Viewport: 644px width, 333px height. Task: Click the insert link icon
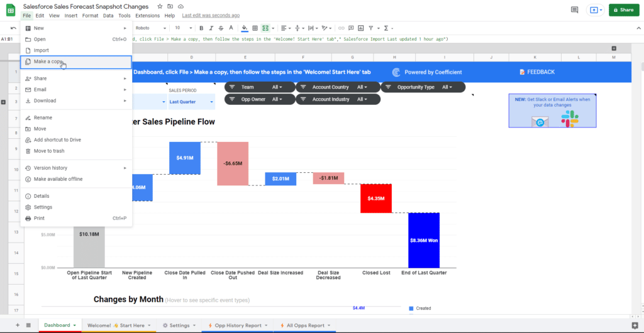pos(341,28)
